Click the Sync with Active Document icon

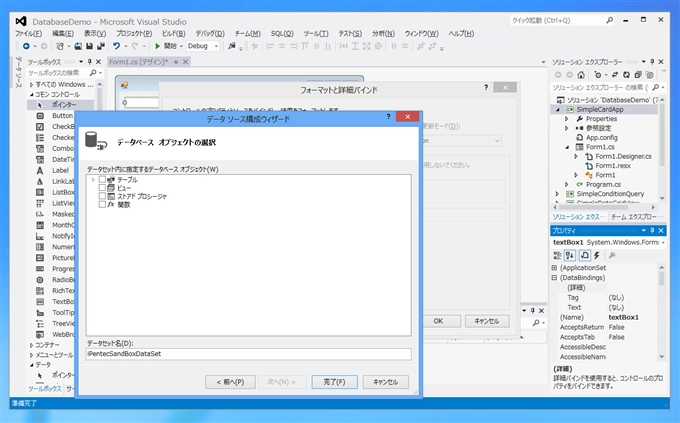(x=615, y=75)
